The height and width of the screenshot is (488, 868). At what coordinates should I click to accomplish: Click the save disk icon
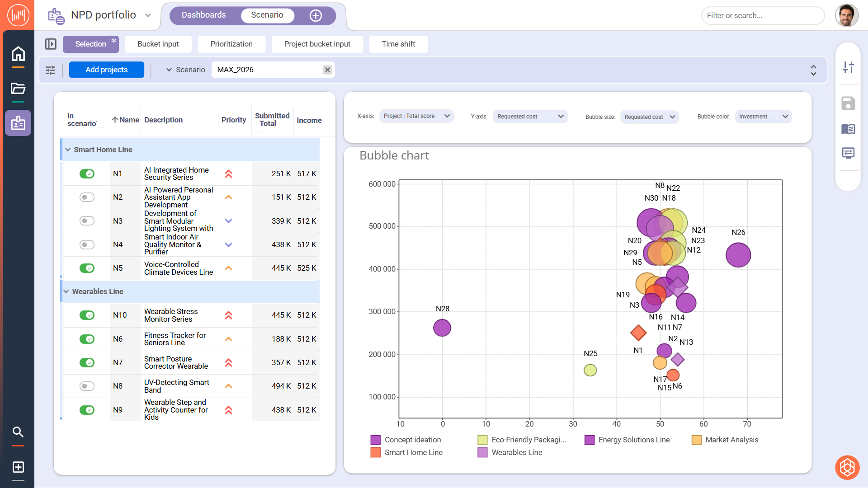coord(848,103)
